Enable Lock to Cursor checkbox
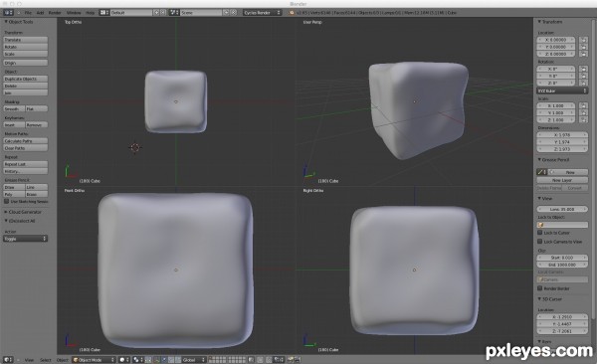 (x=540, y=233)
